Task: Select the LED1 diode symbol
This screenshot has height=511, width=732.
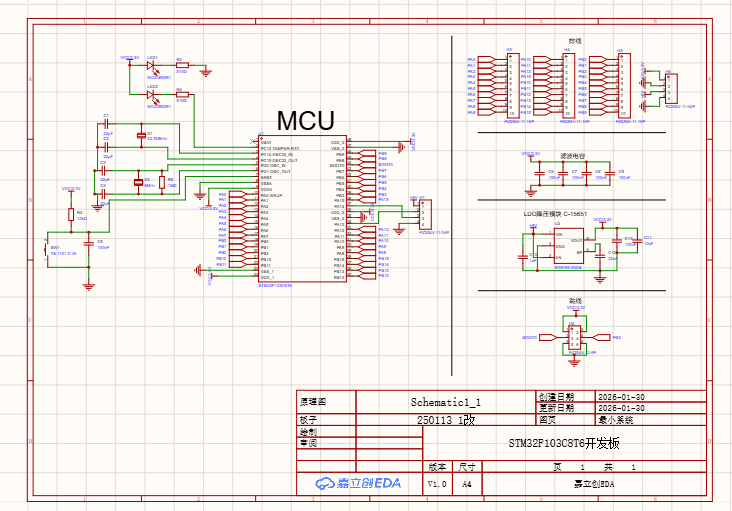Action: point(152,66)
